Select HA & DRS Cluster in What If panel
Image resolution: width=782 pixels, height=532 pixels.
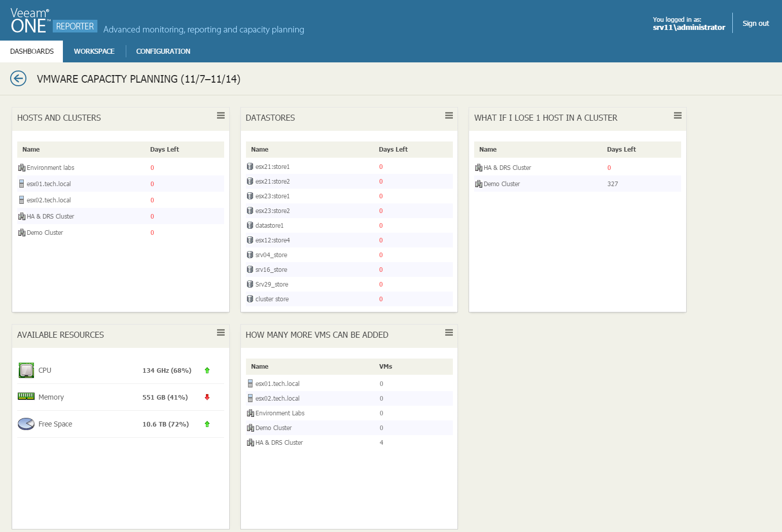click(x=578, y=167)
